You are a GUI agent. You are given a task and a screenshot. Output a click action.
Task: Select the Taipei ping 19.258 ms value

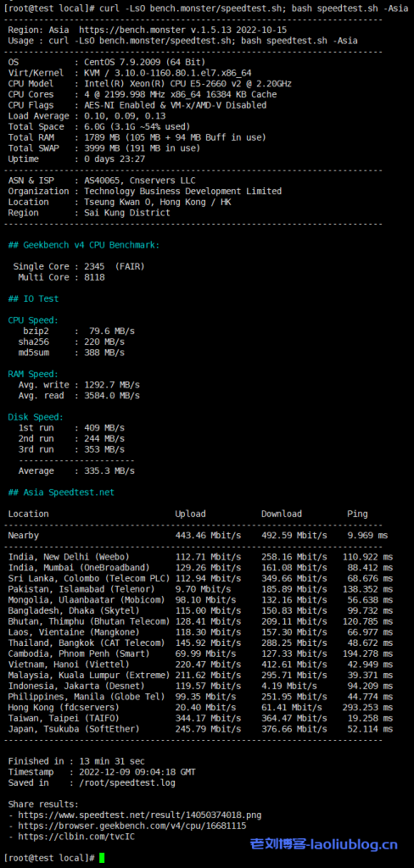coord(370,718)
